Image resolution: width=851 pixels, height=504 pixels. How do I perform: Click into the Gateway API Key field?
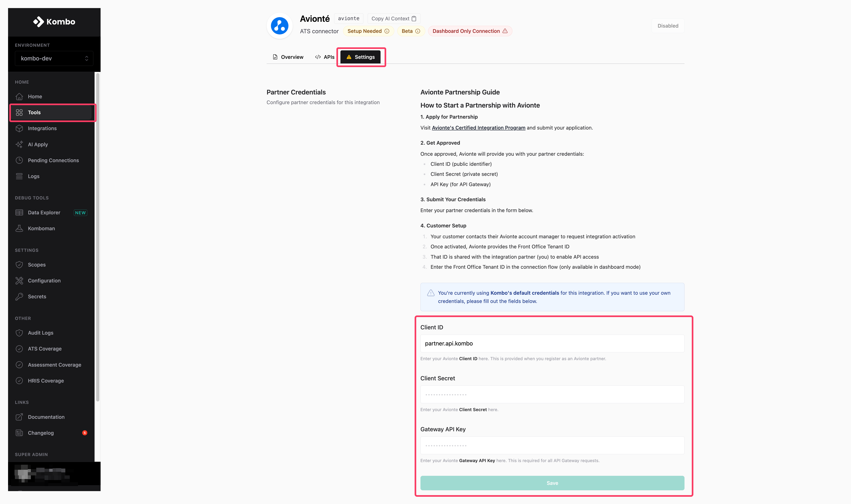point(552,445)
